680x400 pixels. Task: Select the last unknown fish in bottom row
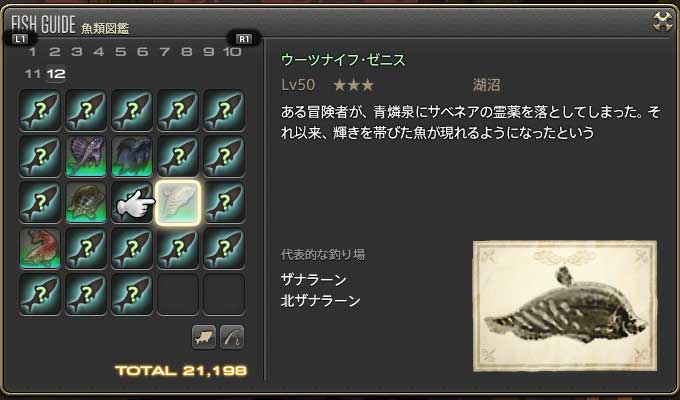pyautogui.click(x=132, y=295)
